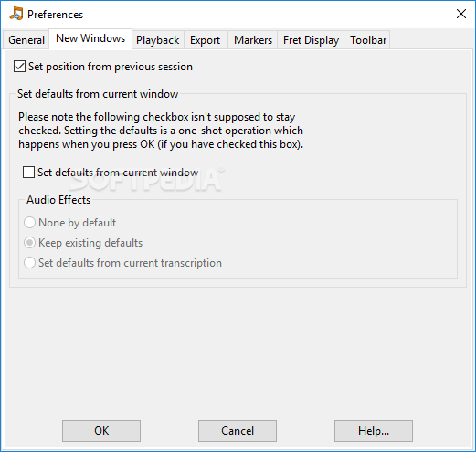Screen dimensions: 476x452
Task: Open the Markers preferences tab
Action: click(x=253, y=40)
